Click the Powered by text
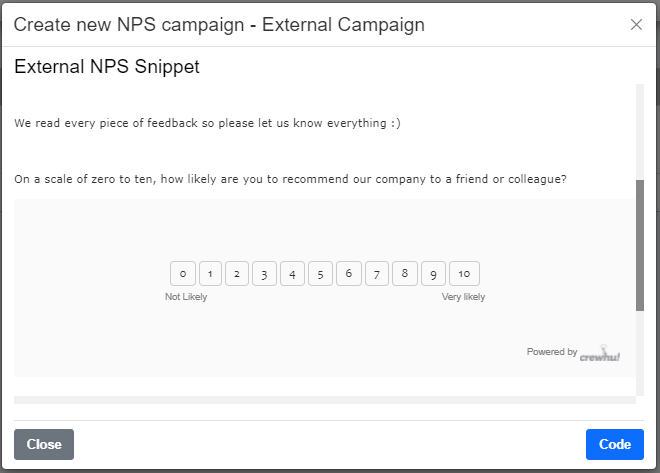Viewport: 660px width, 473px height. click(552, 352)
